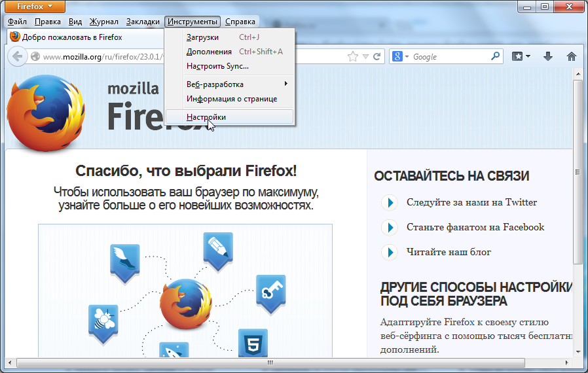Click the central Firefox logo in illustration
The height and width of the screenshot is (373, 588).
185,304
